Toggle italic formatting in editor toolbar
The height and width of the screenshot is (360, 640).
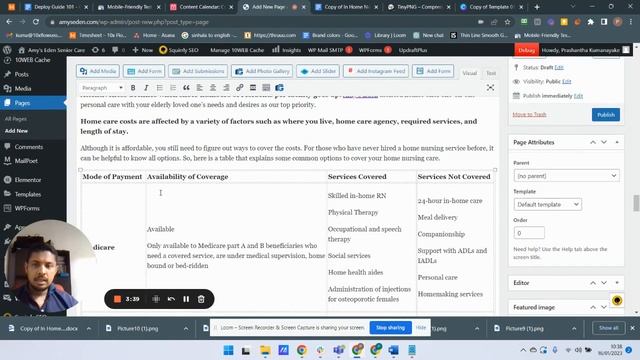(146, 88)
